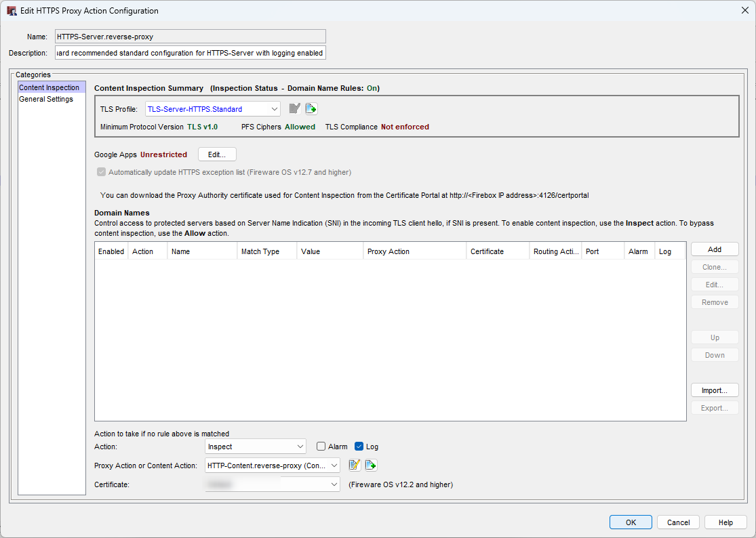Open Proxy Action or Content Action dropdown
Screen dimensions: 756x538
(x=273, y=465)
